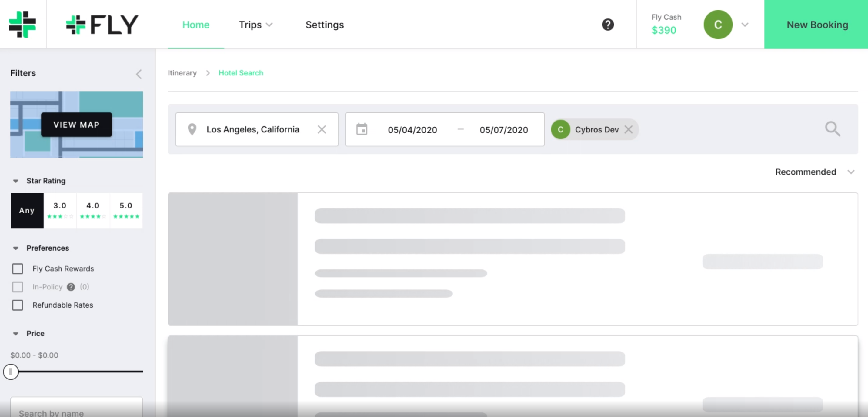
Task: Open the View Map button
Action: click(76, 125)
